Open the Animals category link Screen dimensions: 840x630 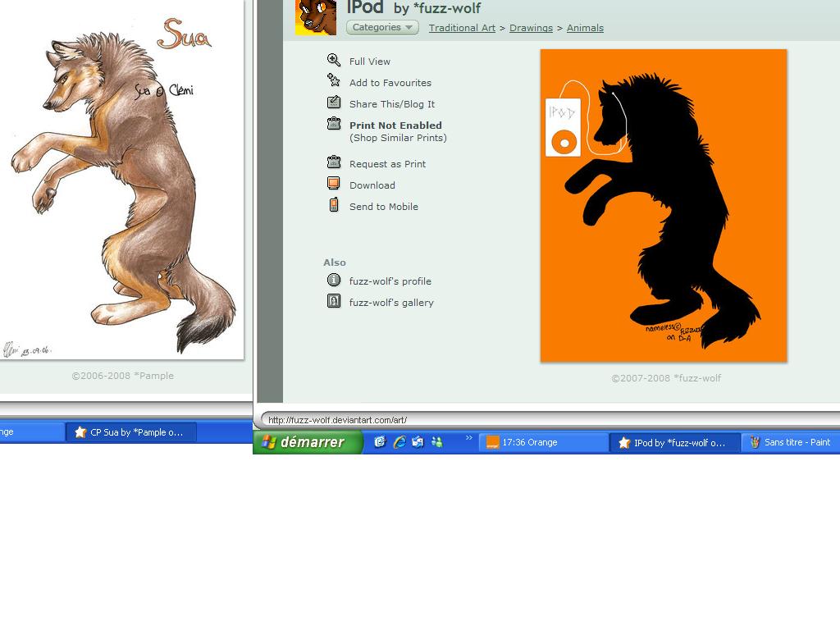[585, 28]
